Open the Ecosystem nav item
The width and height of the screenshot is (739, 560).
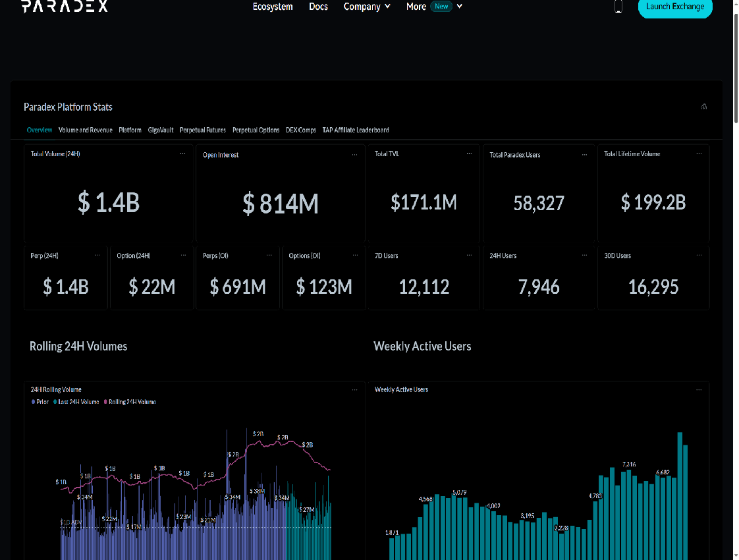click(x=273, y=7)
